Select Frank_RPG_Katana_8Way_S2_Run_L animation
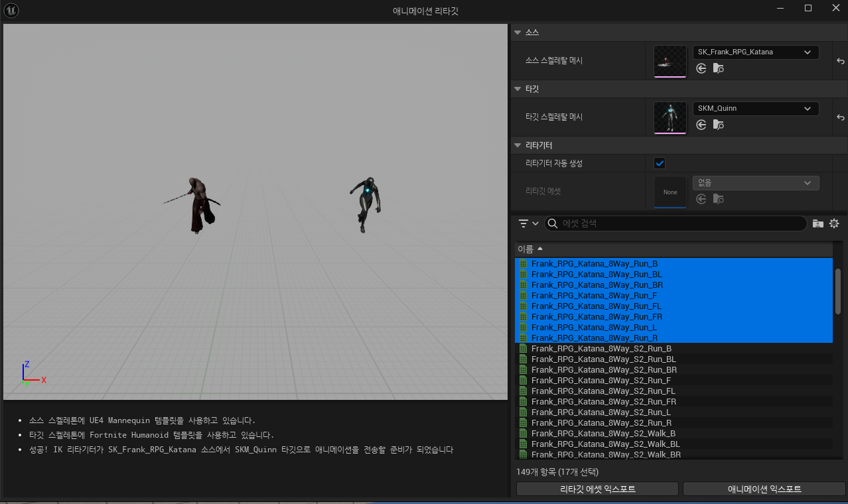Screen dimensions: 848x504 coord(673,412)
